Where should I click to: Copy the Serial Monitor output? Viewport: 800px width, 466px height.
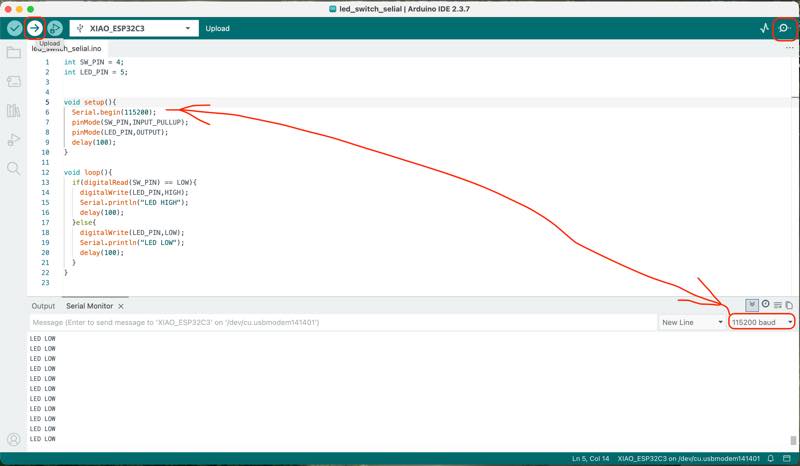tap(789, 305)
